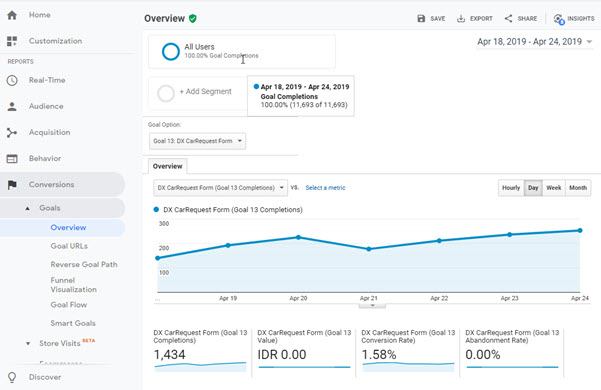The height and width of the screenshot is (390, 601).
Task: Click the Acquisition branching-arrows icon
Action: pos(12,133)
